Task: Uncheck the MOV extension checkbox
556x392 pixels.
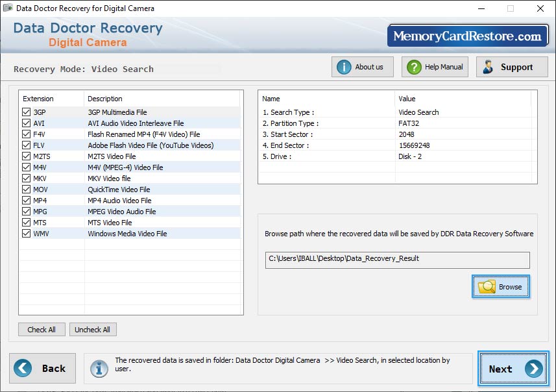Action: tap(26, 189)
